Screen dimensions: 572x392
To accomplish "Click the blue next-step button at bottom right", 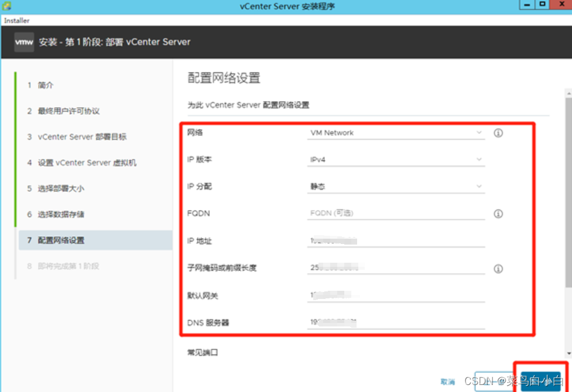I will [x=540, y=381].
